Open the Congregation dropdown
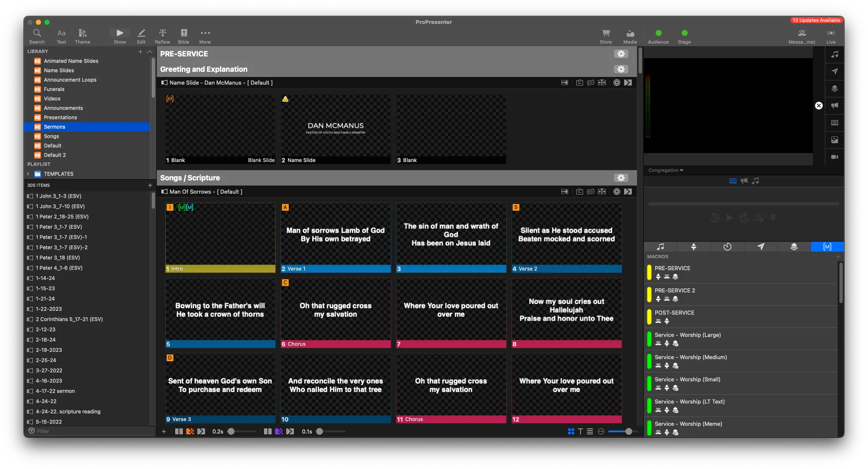The height and width of the screenshot is (469, 868). coord(665,170)
